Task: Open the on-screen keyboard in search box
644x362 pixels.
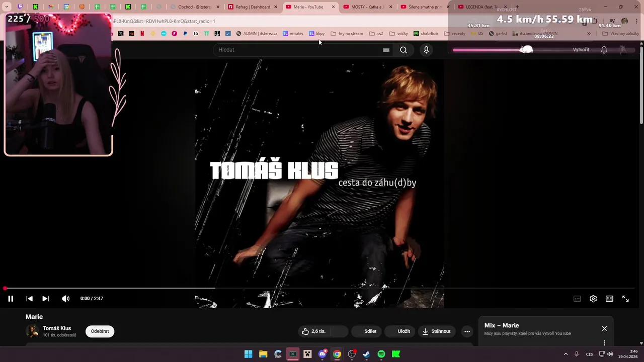Action: point(386,50)
